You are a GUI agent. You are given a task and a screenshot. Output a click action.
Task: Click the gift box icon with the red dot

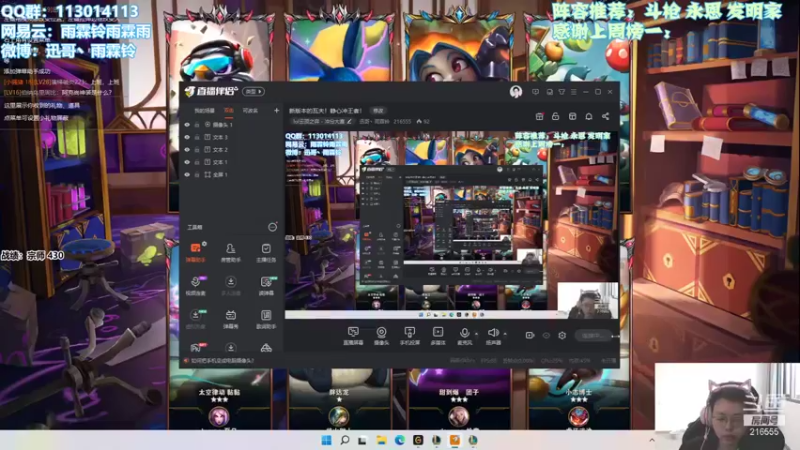(x=539, y=116)
